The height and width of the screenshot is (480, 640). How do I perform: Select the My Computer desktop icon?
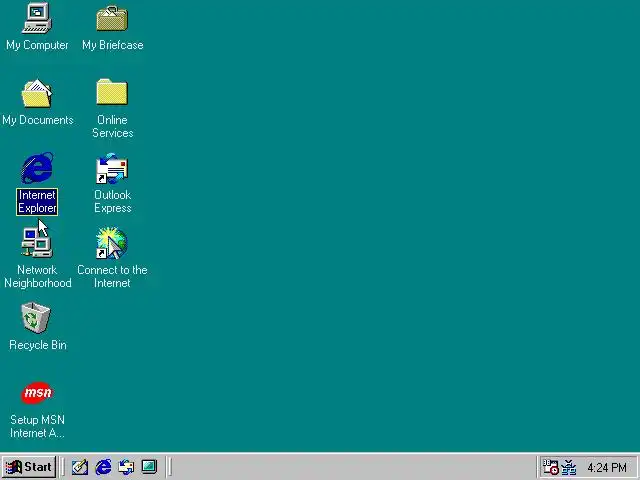(x=37, y=18)
